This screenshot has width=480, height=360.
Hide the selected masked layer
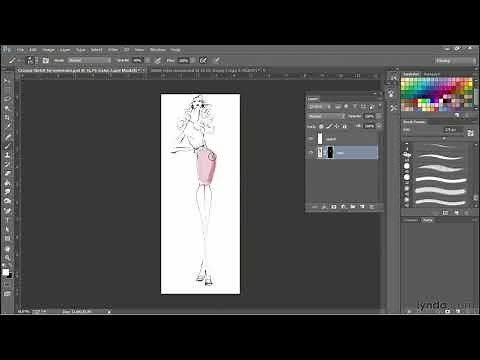pos(311,153)
